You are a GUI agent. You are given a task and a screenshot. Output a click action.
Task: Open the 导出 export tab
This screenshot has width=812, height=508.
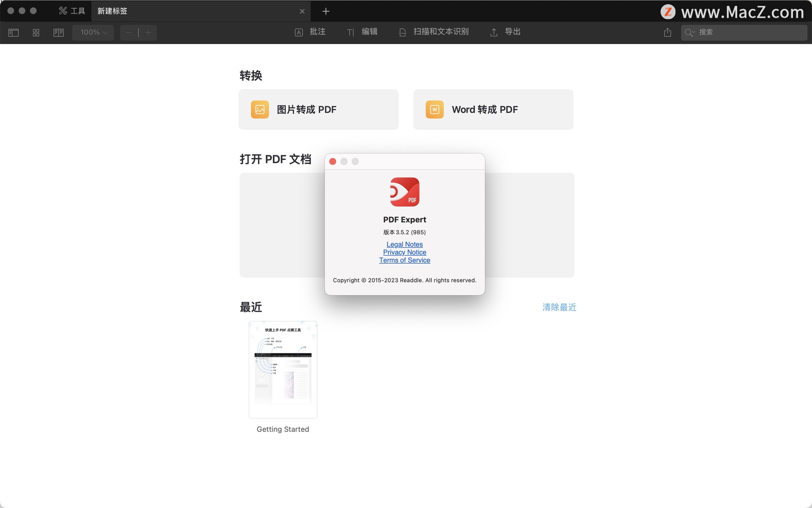point(505,32)
